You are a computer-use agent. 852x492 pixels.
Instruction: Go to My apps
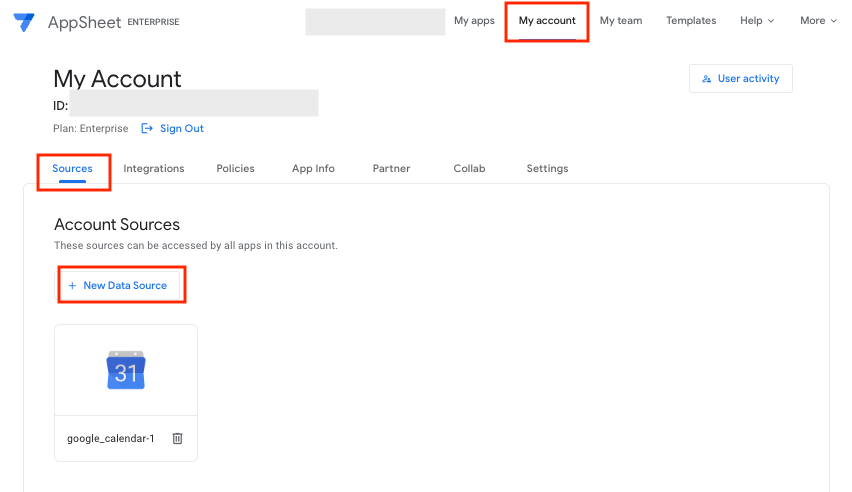pyautogui.click(x=474, y=21)
